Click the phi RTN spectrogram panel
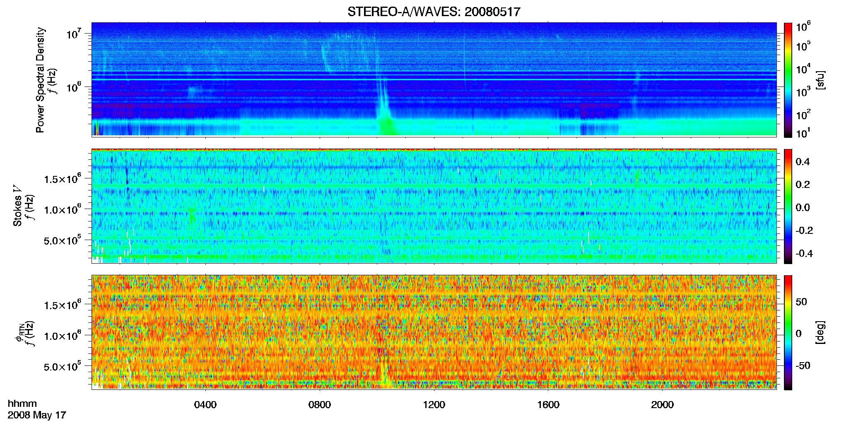Screen dimensions: 868x447 point(434,332)
